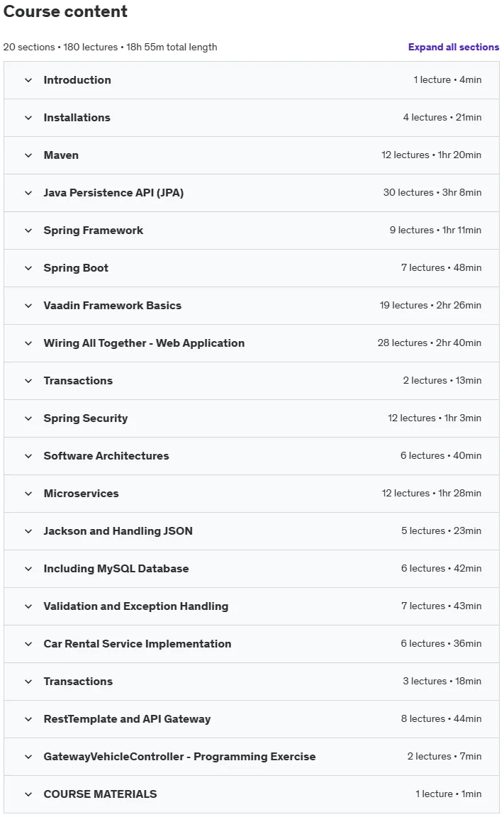Open Validation and Exception Handling section
This screenshot has width=504, height=817.
[x=252, y=606]
